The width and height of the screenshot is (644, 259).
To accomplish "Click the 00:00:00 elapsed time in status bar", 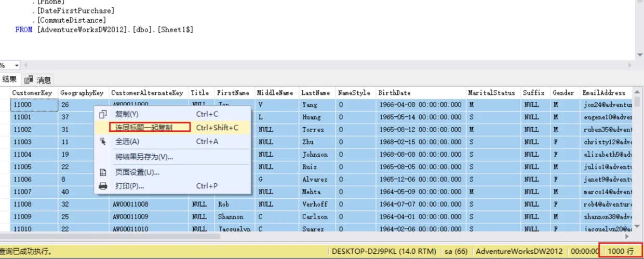I will (x=585, y=251).
